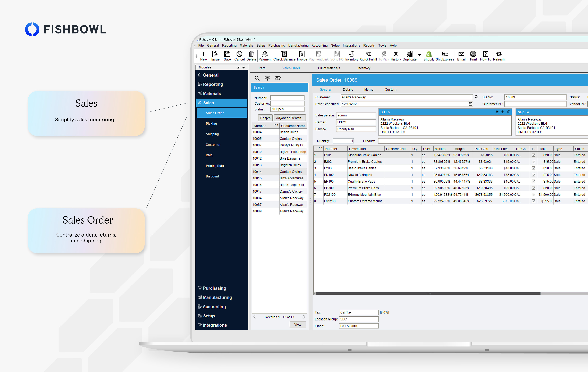Image resolution: width=588 pixels, height=372 pixels.
Task: Toggle tax for the Extreme Mountain Bike row
Action: [x=534, y=194]
